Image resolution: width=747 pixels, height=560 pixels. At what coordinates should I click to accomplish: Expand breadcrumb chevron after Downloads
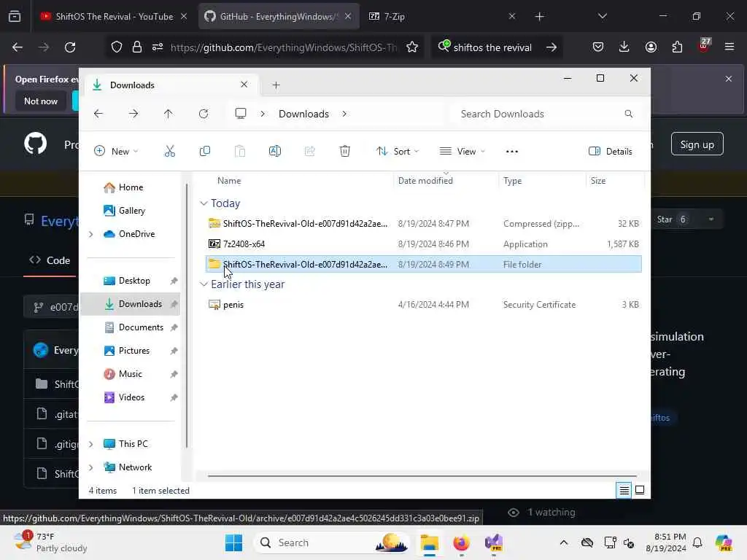point(344,114)
